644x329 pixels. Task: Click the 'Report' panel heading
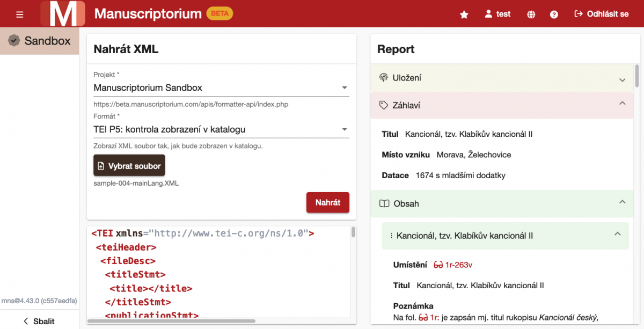[x=396, y=49]
